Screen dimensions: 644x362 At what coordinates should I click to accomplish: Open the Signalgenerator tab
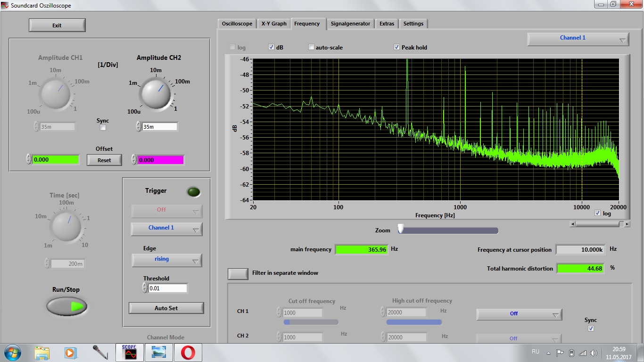pyautogui.click(x=350, y=24)
